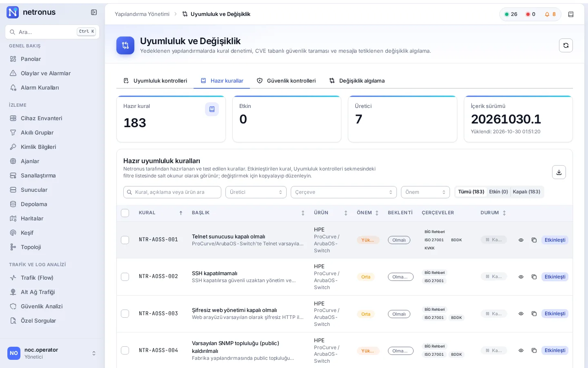View rule NTR-AOSS-002 with the eye icon
The width and height of the screenshot is (588, 368).
point(521,277)
